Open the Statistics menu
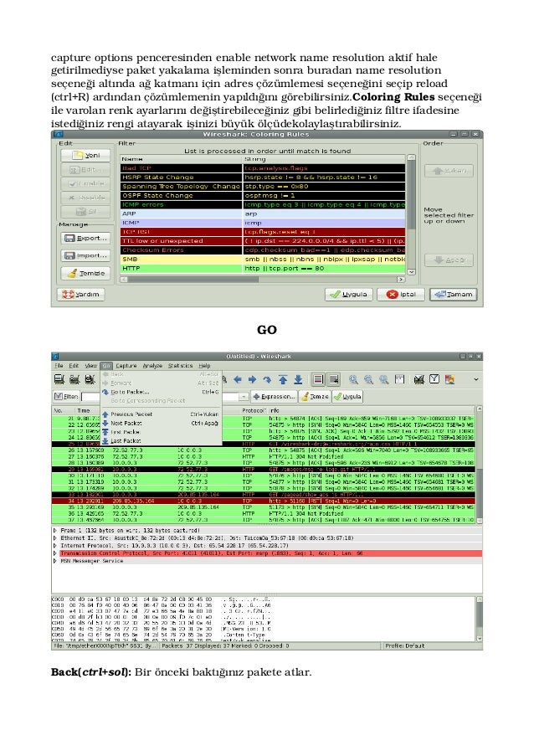The height and width of the screenshot is (756, 534). point(180,366)
